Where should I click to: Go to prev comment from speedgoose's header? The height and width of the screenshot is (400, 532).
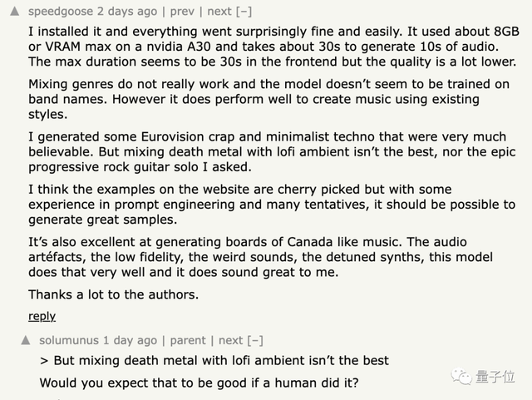[180, 12]
